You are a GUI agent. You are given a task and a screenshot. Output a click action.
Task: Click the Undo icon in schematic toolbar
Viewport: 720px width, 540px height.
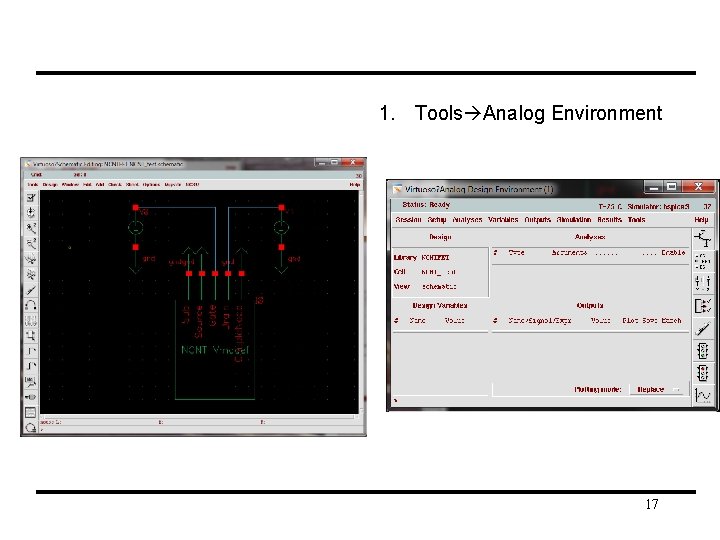point(31,305)
